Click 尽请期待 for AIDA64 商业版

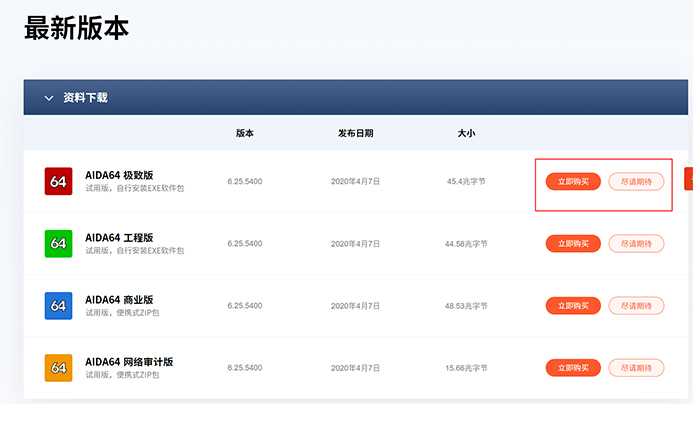tap(636, 305)
